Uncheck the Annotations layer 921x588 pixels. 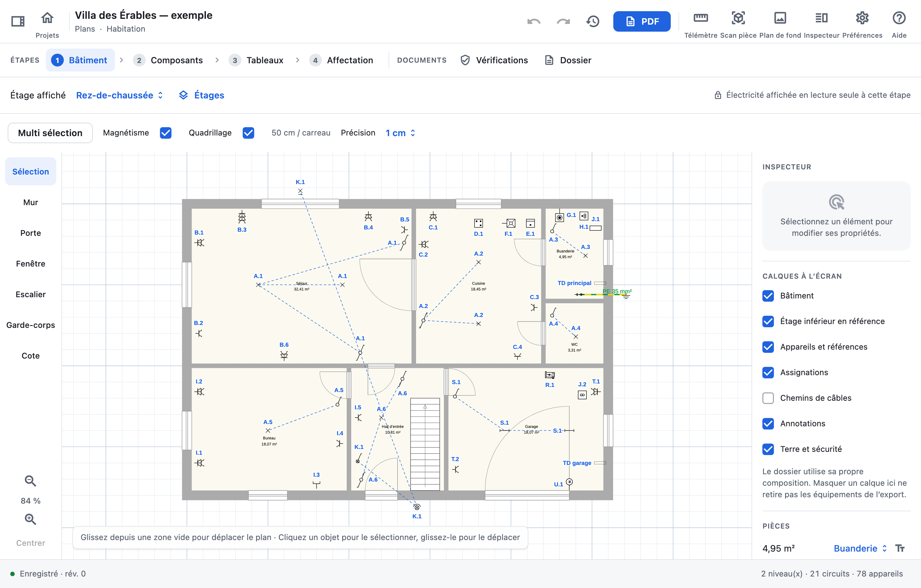click(768, 424)
